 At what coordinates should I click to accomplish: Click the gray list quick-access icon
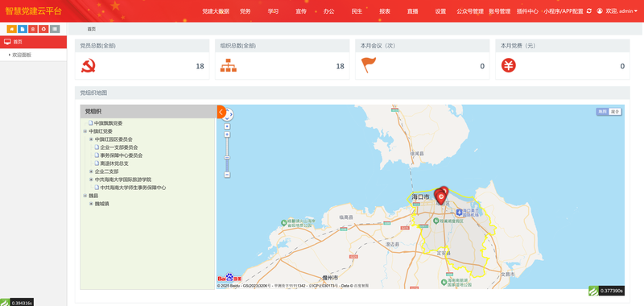tap(55, 29)
